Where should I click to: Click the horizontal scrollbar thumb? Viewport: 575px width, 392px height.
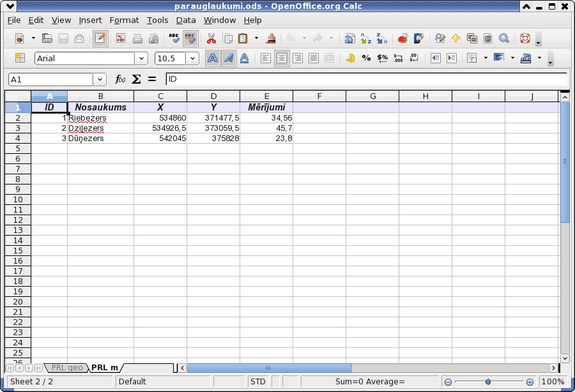pyautogui.click(x=269, y=368)
